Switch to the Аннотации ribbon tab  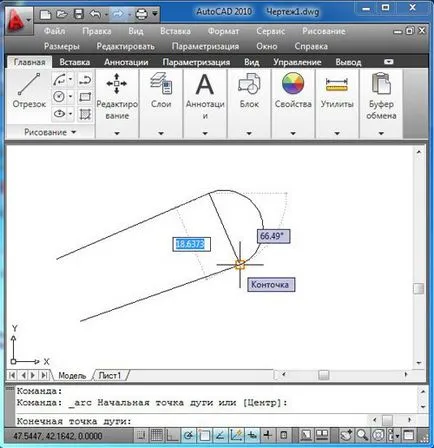pyautogui.click(x=126, y=62)
